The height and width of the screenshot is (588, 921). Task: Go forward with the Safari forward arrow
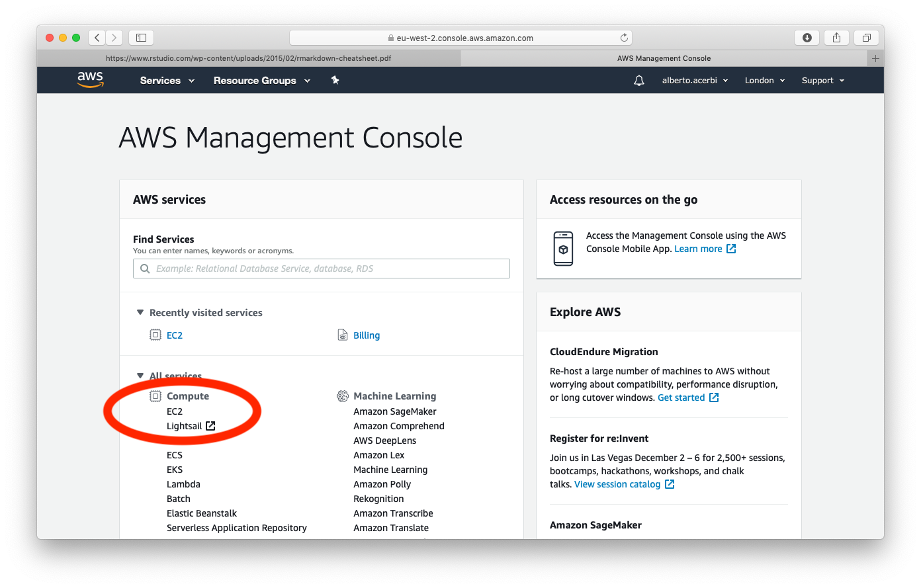point(114,38)
